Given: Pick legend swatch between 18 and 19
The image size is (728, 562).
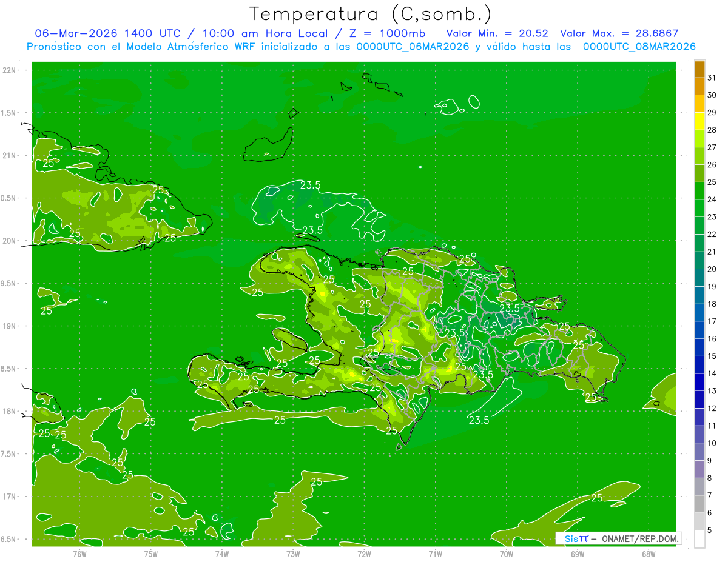Looking at the screenshot, I should click(x=699, y=295).
